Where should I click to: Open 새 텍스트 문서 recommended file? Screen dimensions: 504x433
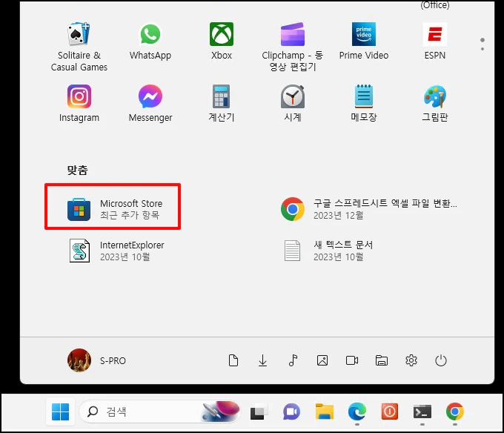pos(328,251)
